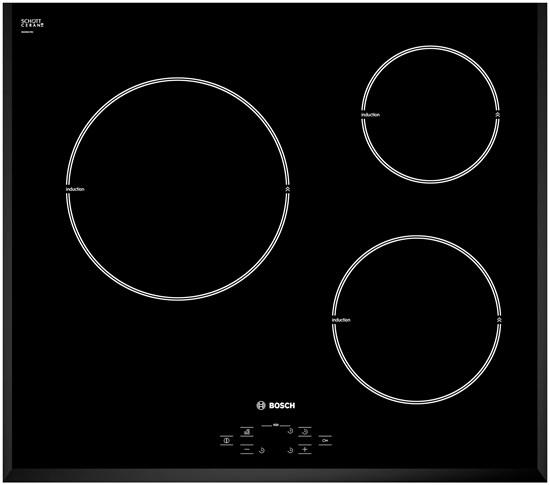Click inside the small rear right cooking zone
Viewport: 550px width, 485px height.
430,114
